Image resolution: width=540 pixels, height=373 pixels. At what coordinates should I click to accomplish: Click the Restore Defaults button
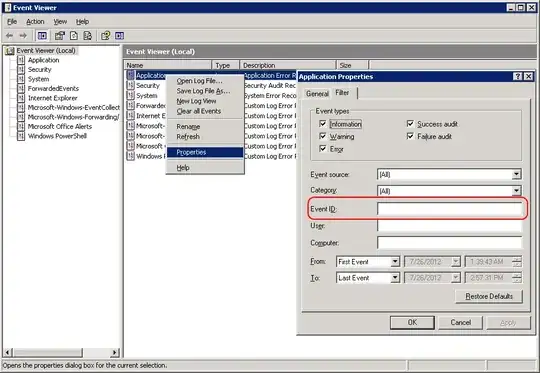(489, 296)
